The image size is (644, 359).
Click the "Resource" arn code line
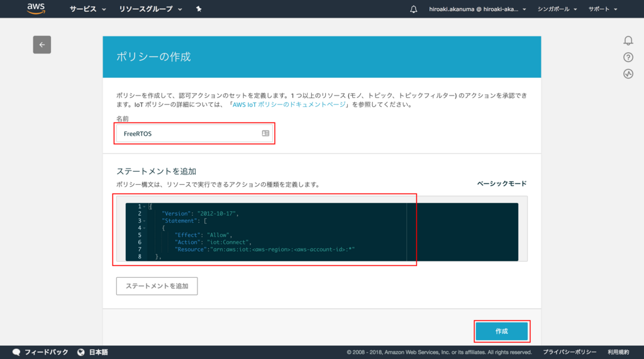pos(265,250)
